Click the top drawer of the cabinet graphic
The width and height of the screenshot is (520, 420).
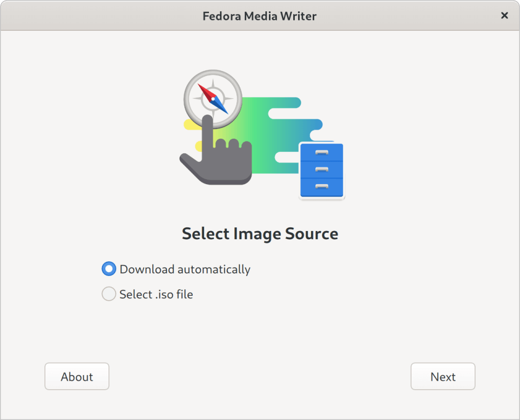coord(321,151)
